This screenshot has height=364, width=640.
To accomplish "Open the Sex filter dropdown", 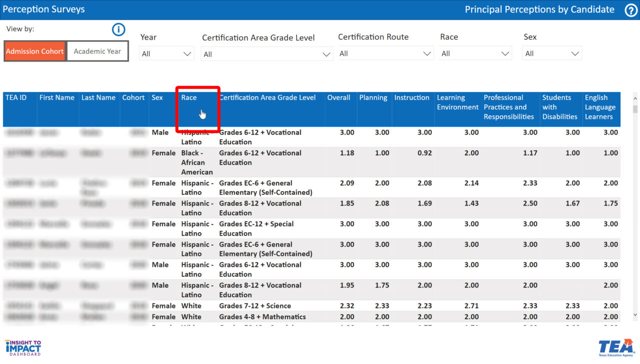I will pyautogui.click(x=552, y=53).
